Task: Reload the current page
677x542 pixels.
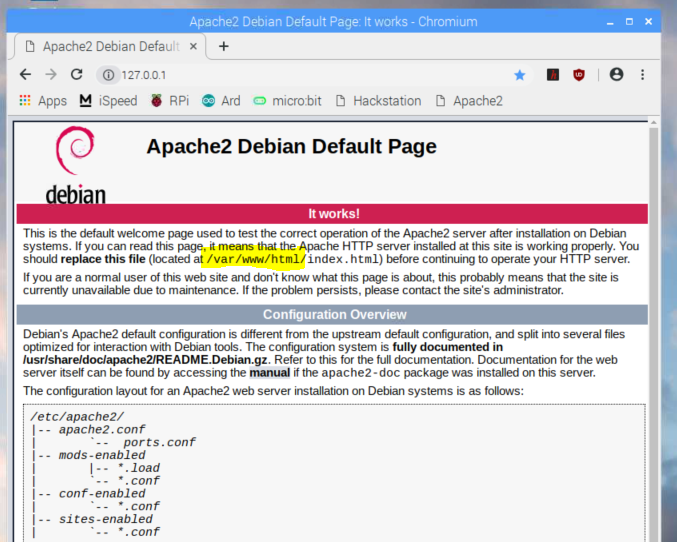Action: click(x=76, y=75)
